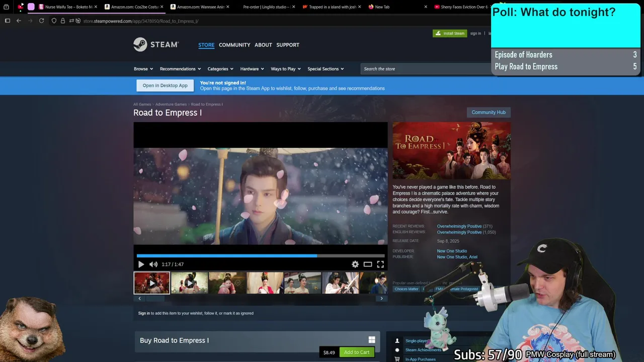Open the third media thumbnail screenshot
This screenshot has height=362, width=644.
(x=227, y=283)
